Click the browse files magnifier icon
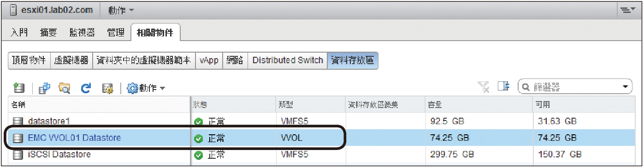 coord(65,88)
